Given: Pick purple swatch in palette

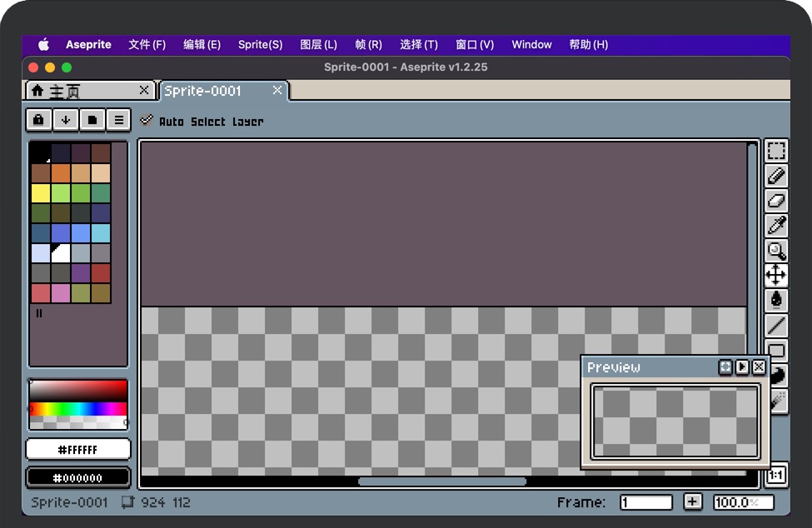Looking at the screenshot, I should click(81, 273).
